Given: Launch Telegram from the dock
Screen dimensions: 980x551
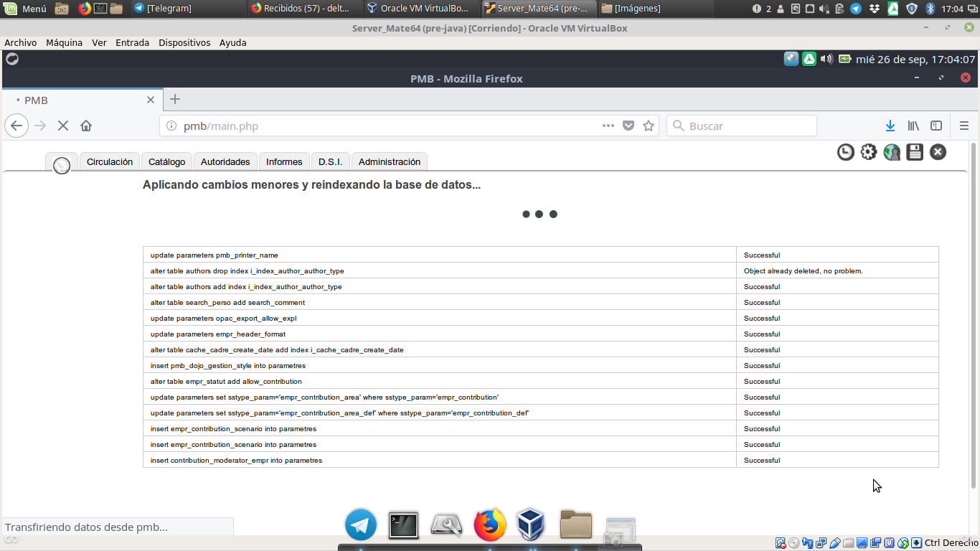Looking at the screenshot, I should click(x=361, y=525).
